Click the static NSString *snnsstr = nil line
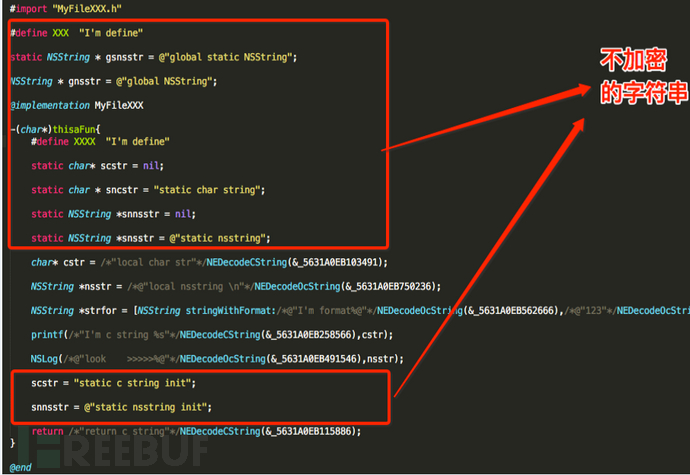Viewport: 690px width, 475px height. click(x=113, y=214)
